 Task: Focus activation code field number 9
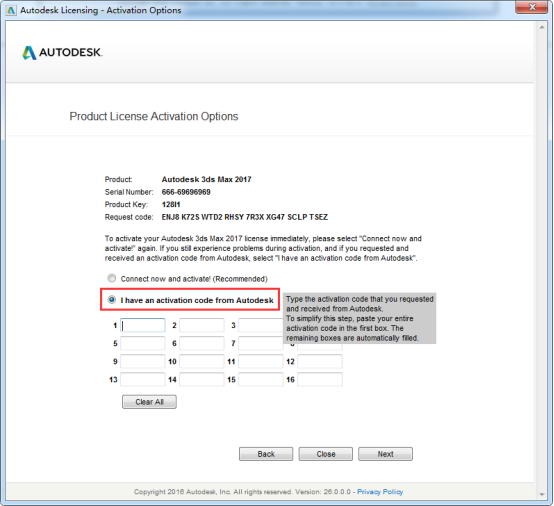pos(143,361)
